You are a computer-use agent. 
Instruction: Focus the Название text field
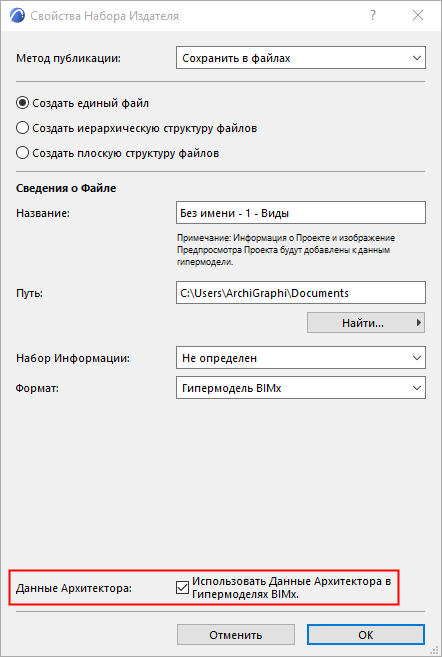pyautogui.click(x=301, y=213)
